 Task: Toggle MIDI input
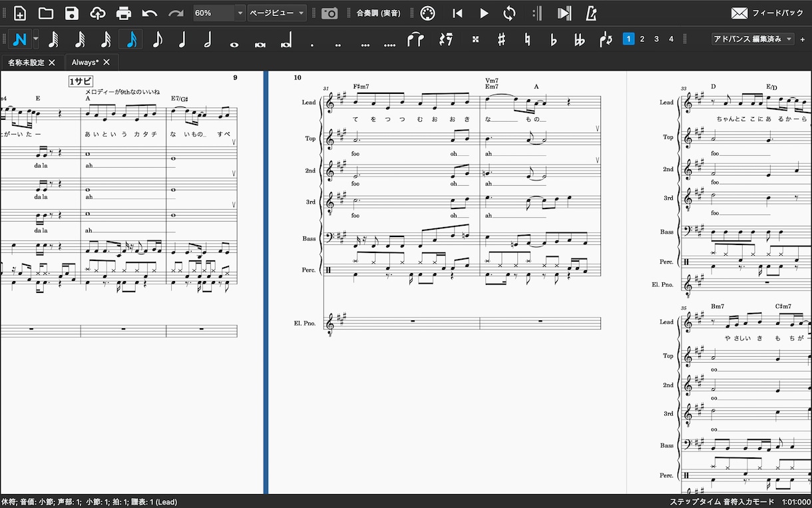point(429,13)
